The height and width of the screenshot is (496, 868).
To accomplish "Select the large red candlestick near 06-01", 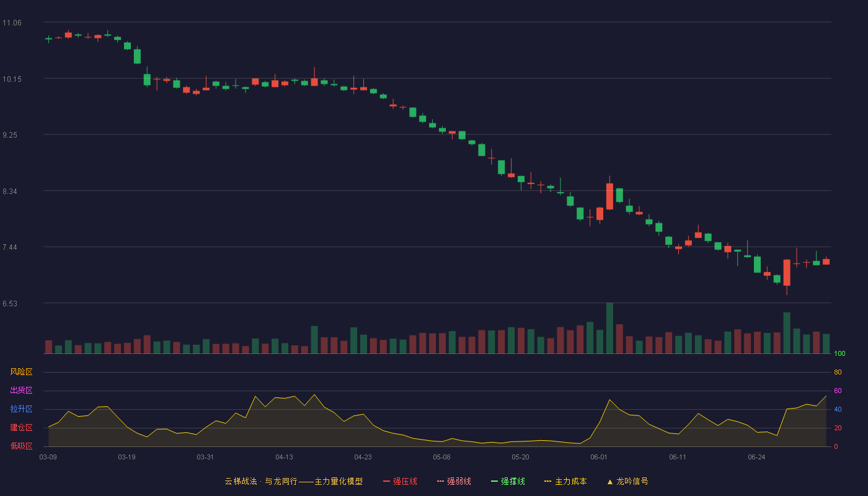I will click(x=609, y=196).
